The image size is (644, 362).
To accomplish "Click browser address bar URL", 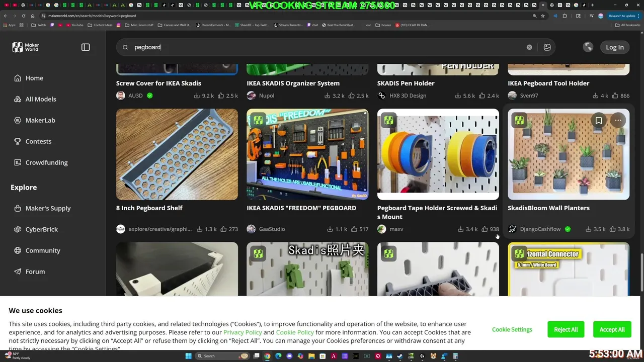I will coord(92,16).
